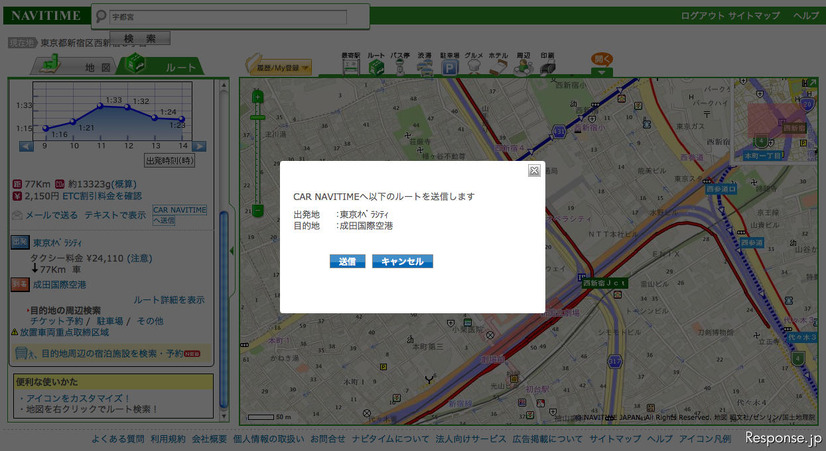Click the 広告掲載について footer link
Image resolution: width=826 pixels, height=451 pixels.
tap(547, 439)
